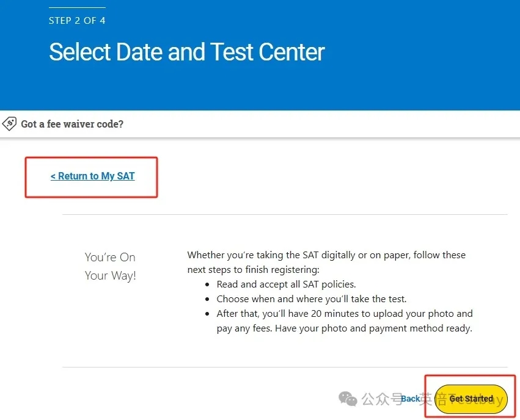
Task: Go Back using the Back link
Action: click(x=411, y=399)
